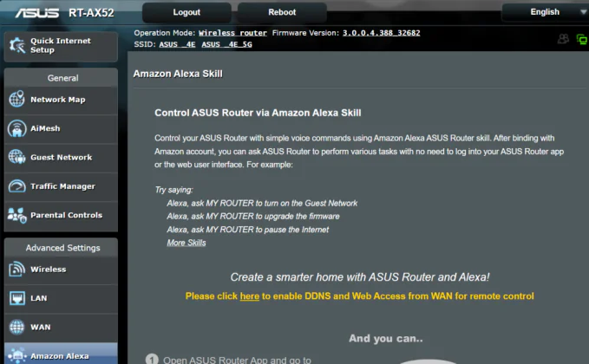
Task: Click the RT-AX52 model name
Action: tap(91, 13)
